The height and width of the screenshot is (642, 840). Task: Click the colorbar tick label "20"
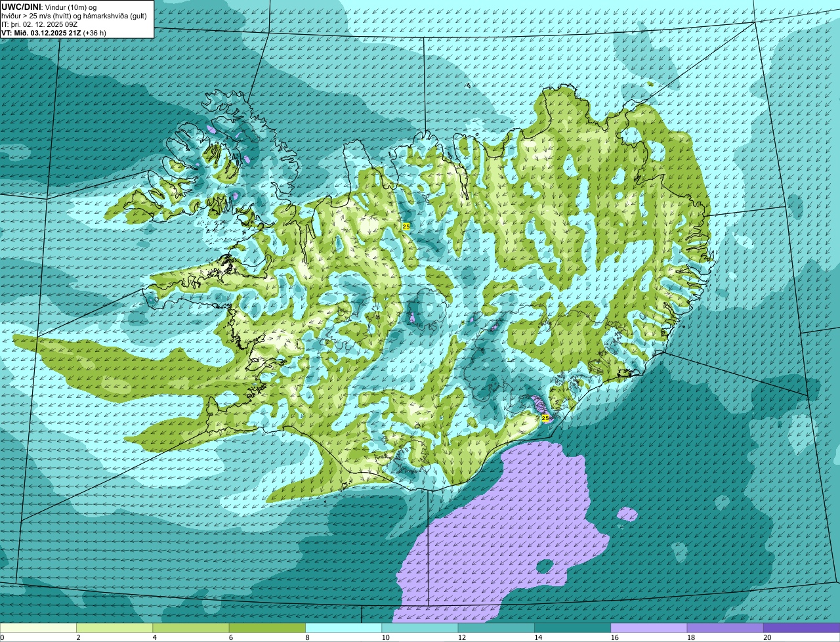pos(767,637)
